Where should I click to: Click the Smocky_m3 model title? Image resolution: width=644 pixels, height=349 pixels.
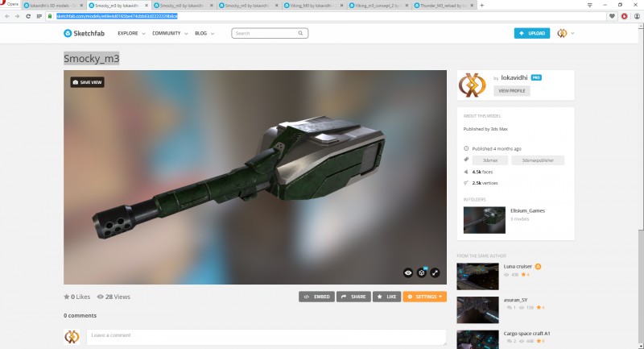(x=92, y=58)
